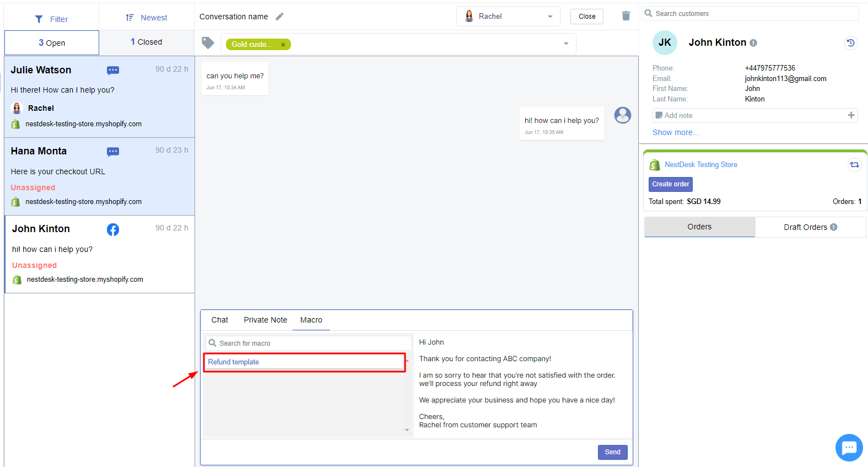Screen dimensions: 868x467
Task: Expand the tags dropdown arrow
Action: 566,44
